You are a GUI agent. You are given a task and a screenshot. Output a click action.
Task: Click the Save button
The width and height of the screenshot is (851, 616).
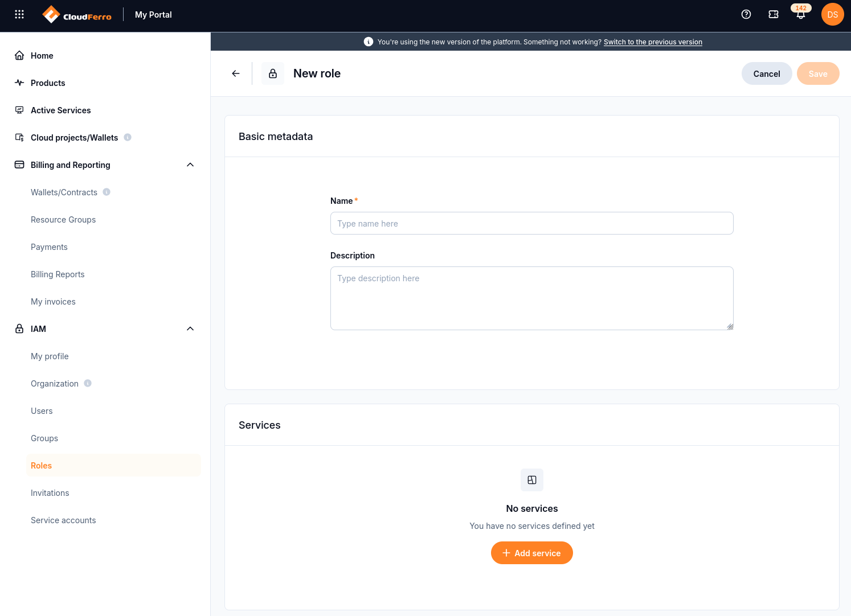pos(818,73)
